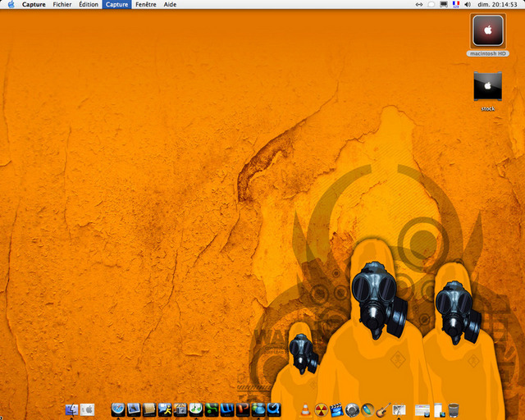Click the white oval status icon
This screenshot has height=420, width=525.
pos(431,4)
